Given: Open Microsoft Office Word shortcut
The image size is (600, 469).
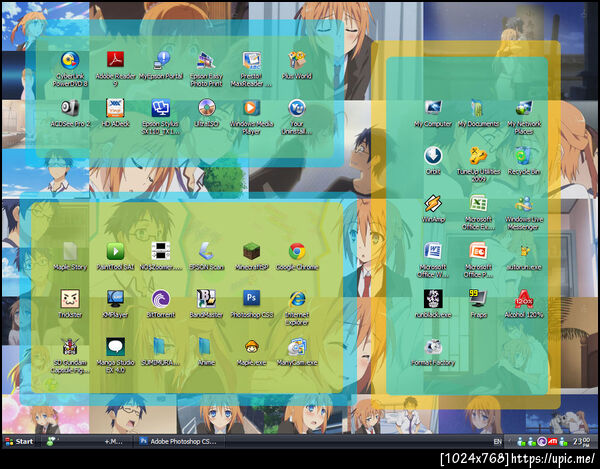Looking at the screenshot, I should coord(433,251).
